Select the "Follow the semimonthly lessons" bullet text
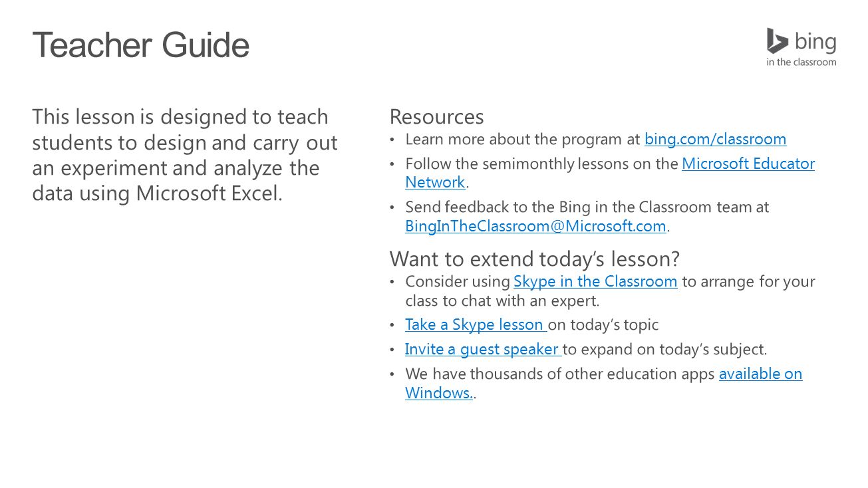This screenshot has height=488, width=868. tap(541, 164)
